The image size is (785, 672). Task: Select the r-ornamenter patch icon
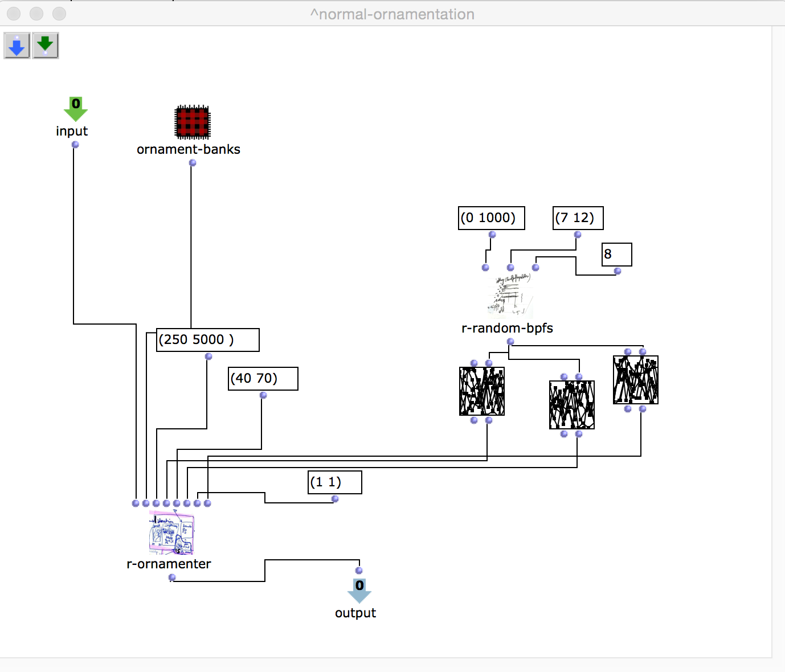(171, 532)
